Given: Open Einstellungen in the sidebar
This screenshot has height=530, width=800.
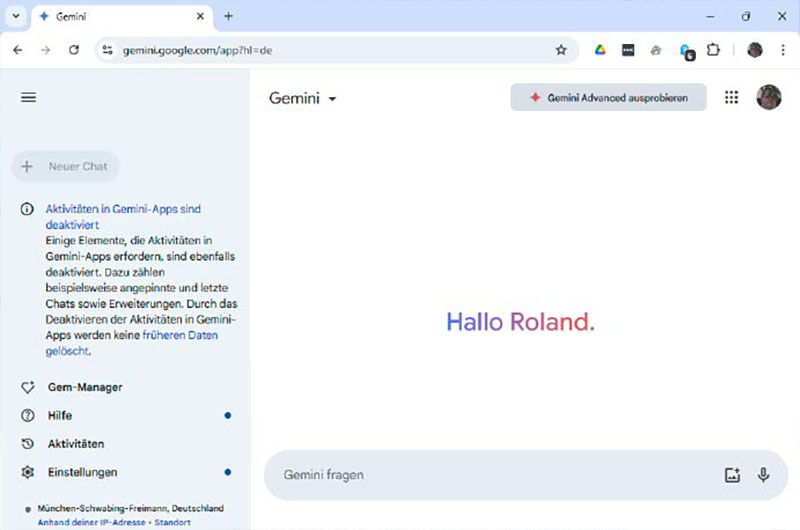Looking at the screenshot, I should coord(83,472).
